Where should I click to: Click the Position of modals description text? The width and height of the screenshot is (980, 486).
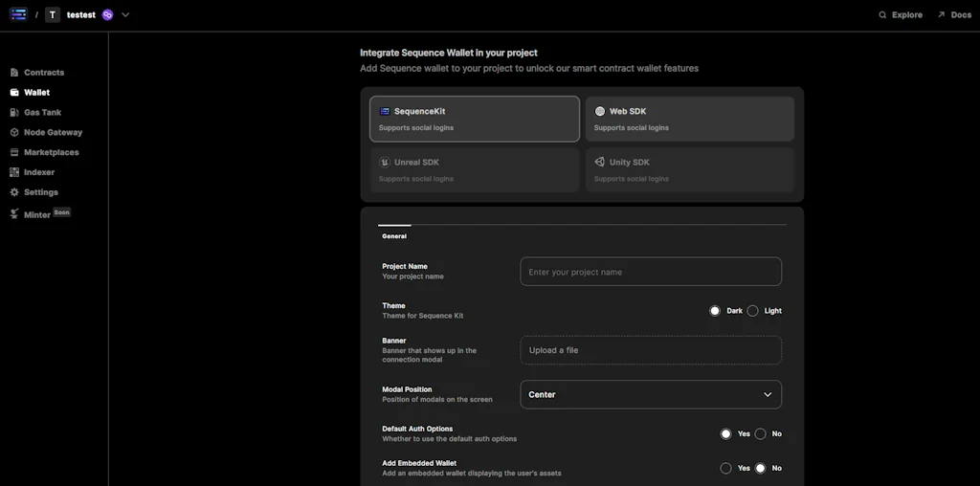click(x=436, y=400)
